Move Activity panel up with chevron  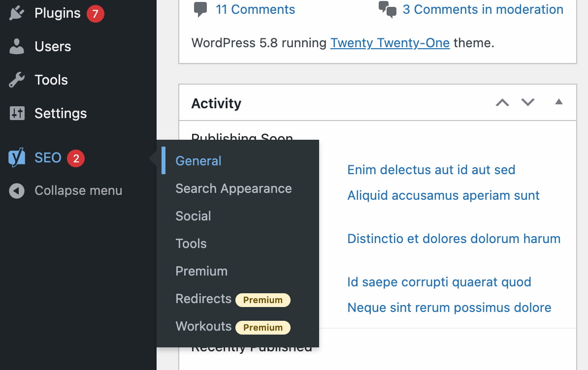(502, 102)
